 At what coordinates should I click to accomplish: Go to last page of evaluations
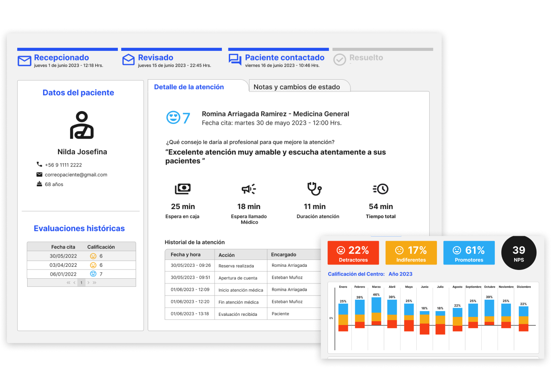[95, 283]
